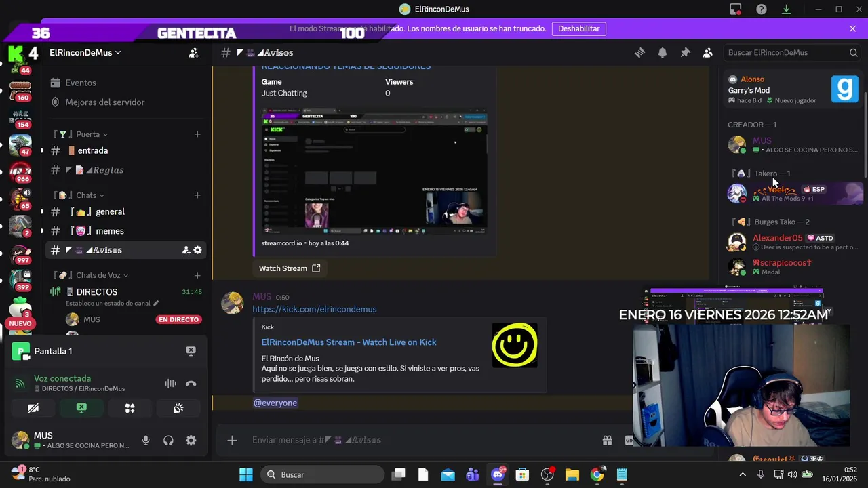The width and height of the screenshot is (868, 488).
Task: Open the DIRECTOS voice channel
Action: coord(96,292)
